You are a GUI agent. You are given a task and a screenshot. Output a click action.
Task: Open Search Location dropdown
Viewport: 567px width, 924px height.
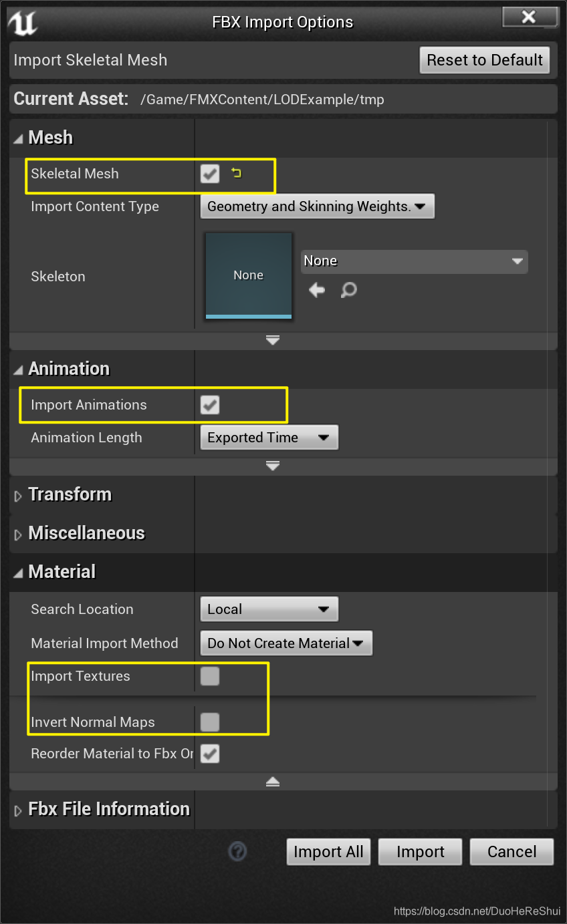click(x=269, y=609)
